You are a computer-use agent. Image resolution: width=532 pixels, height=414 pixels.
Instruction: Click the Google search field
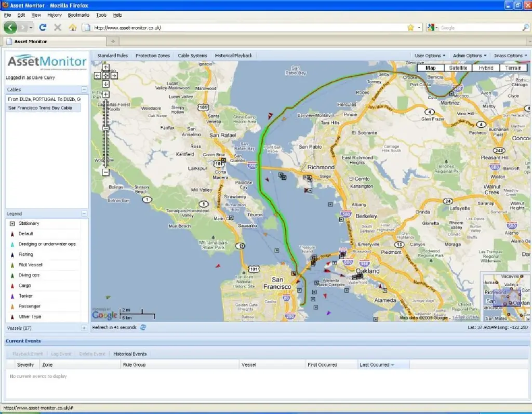(480, 28)
